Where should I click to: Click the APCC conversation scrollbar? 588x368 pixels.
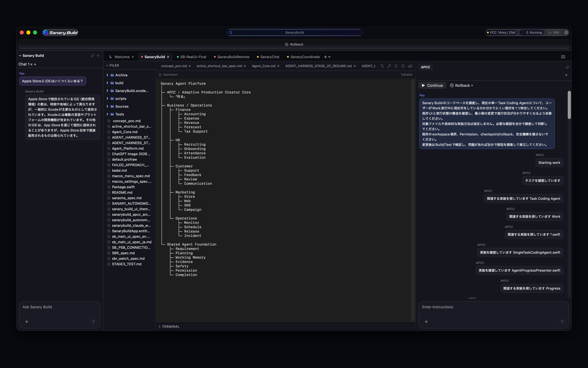click(x=569, y=105)
